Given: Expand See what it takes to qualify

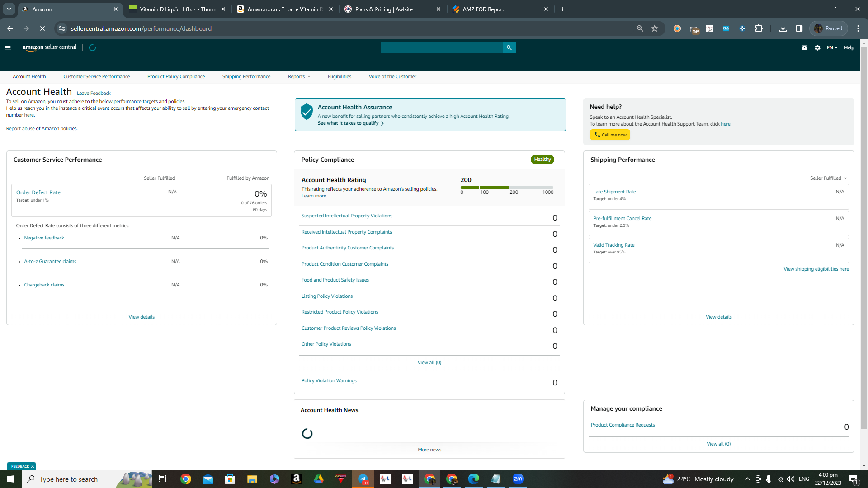Looking at the screenshot, I should click(350, 123).
